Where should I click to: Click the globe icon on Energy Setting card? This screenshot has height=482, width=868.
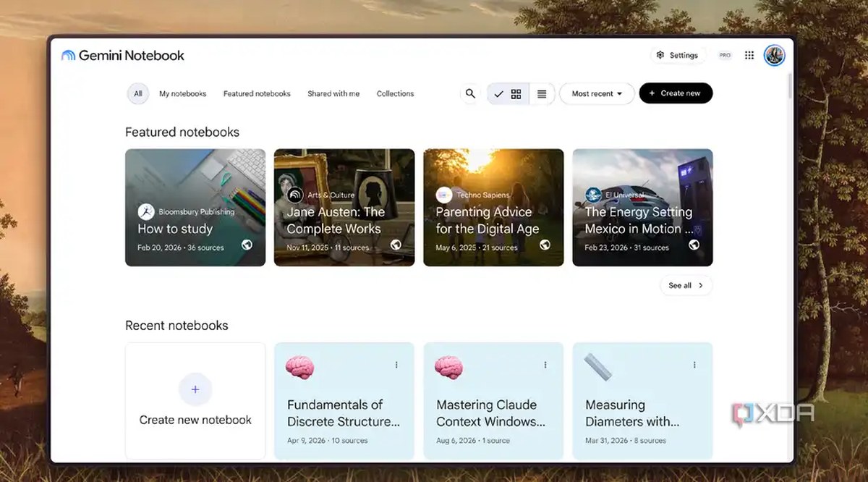[694, 245]
